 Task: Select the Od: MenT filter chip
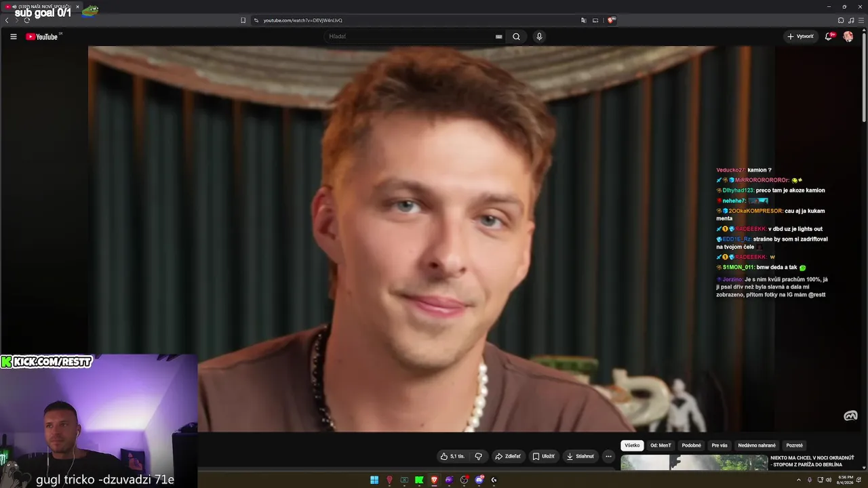[x=660, y=445]
